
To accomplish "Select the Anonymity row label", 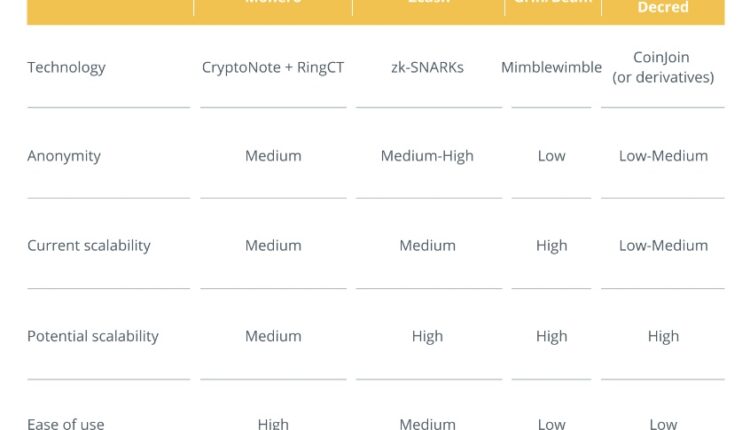I will pyautogui.click(x=64, y=156).
